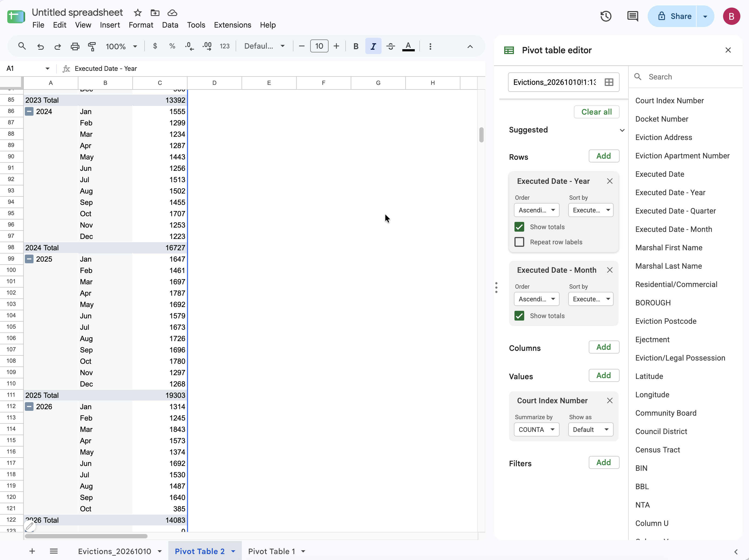Image resolution: width=749 pixels, height=560 pixels.
Task: Click the Share button
Action: [x=672, y=16]
